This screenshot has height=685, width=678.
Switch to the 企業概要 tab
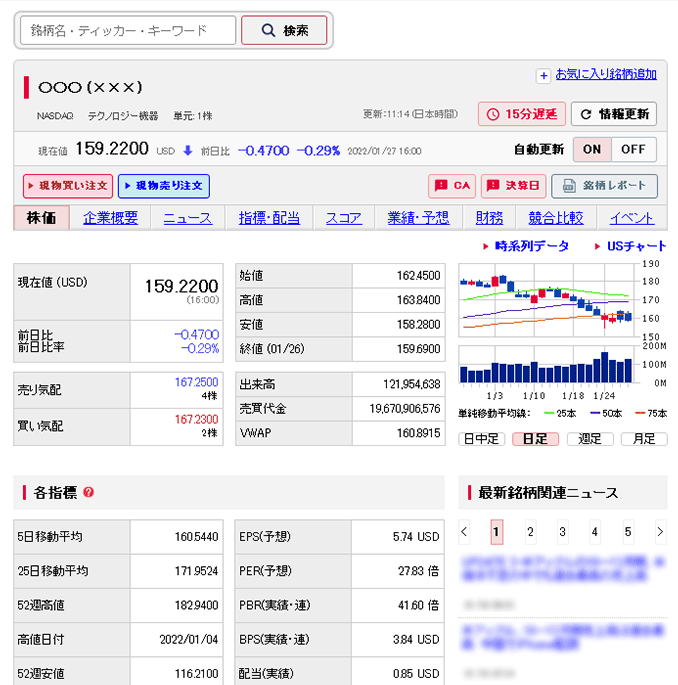point(110,218)
